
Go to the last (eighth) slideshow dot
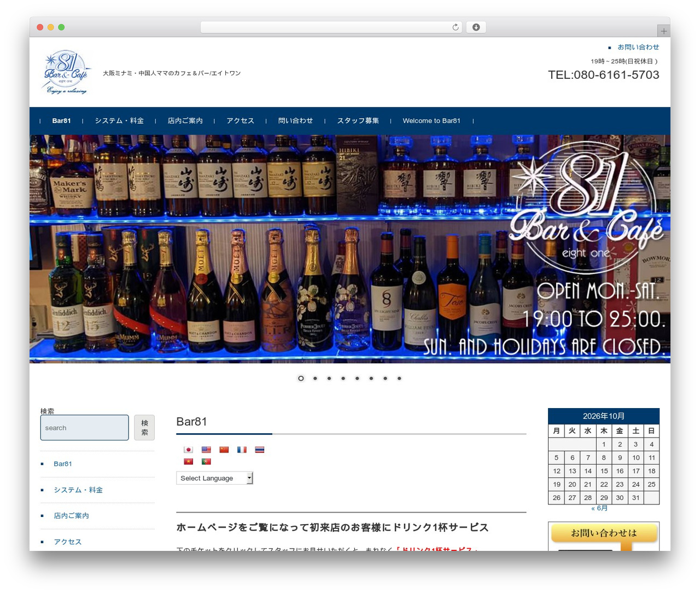[399, 379]
